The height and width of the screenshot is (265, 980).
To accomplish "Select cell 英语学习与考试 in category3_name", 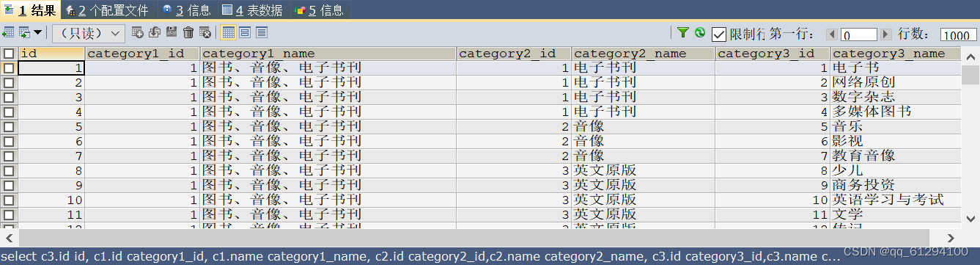I will pyautogui.click(x=895, y=200).
